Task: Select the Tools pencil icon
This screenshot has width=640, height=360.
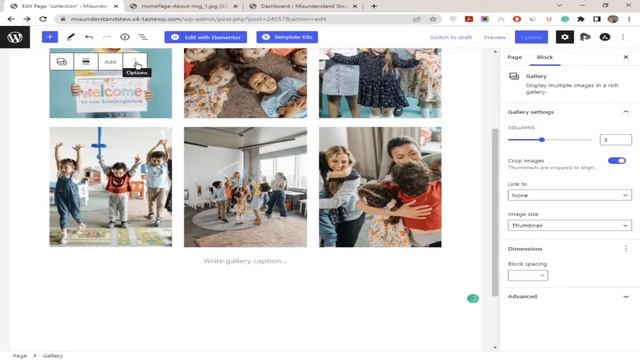Action: (x=71, y=37)
